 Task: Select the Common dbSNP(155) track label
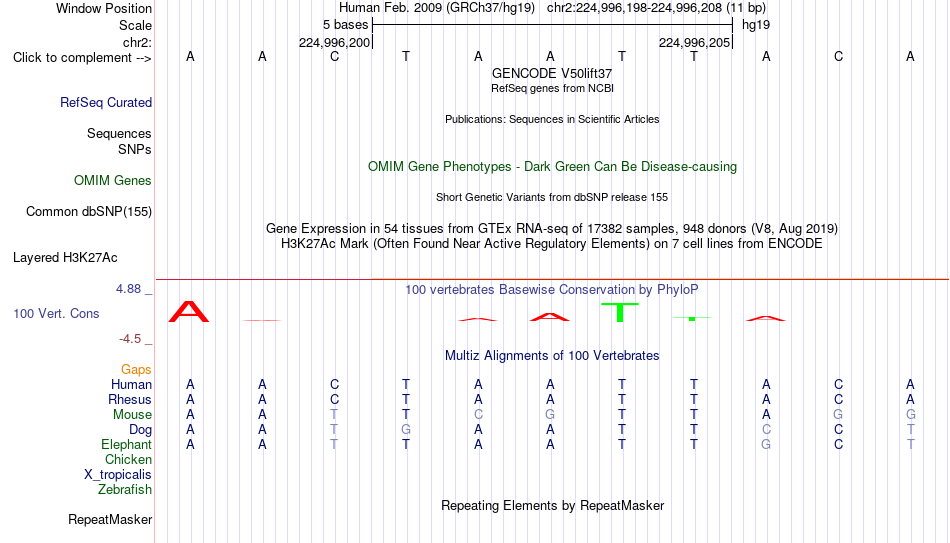89,212
